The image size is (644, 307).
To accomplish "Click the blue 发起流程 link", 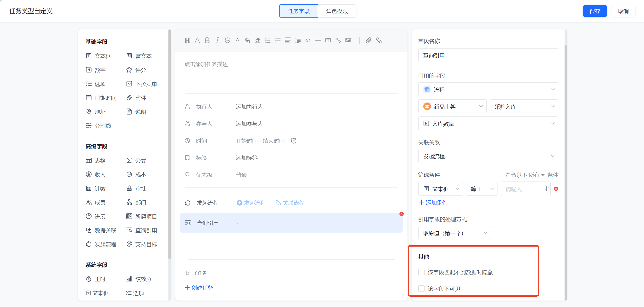I will coord(251,203).
